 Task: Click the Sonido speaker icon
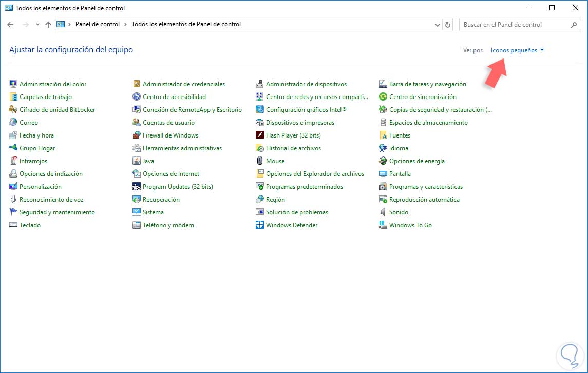[383, 212]
